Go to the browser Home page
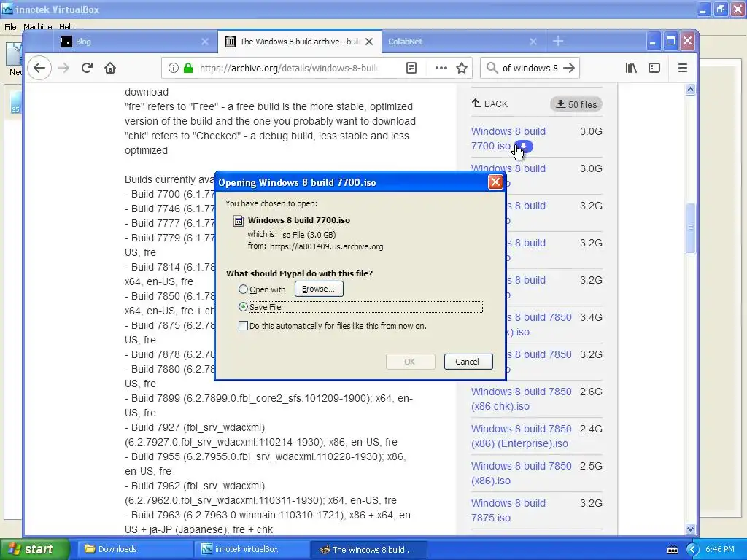Image resolution: width=747 pixels, height=560 pixels. pos(110,68)
